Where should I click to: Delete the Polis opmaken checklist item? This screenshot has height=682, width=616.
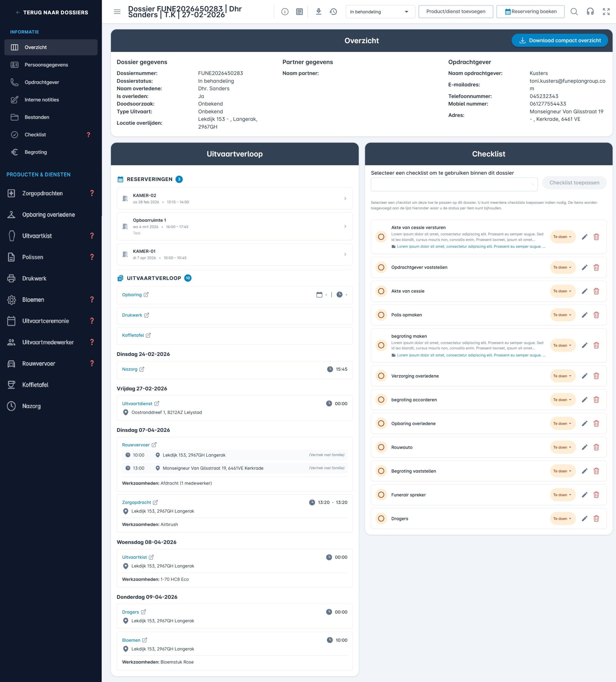click(x=596, y=315)
